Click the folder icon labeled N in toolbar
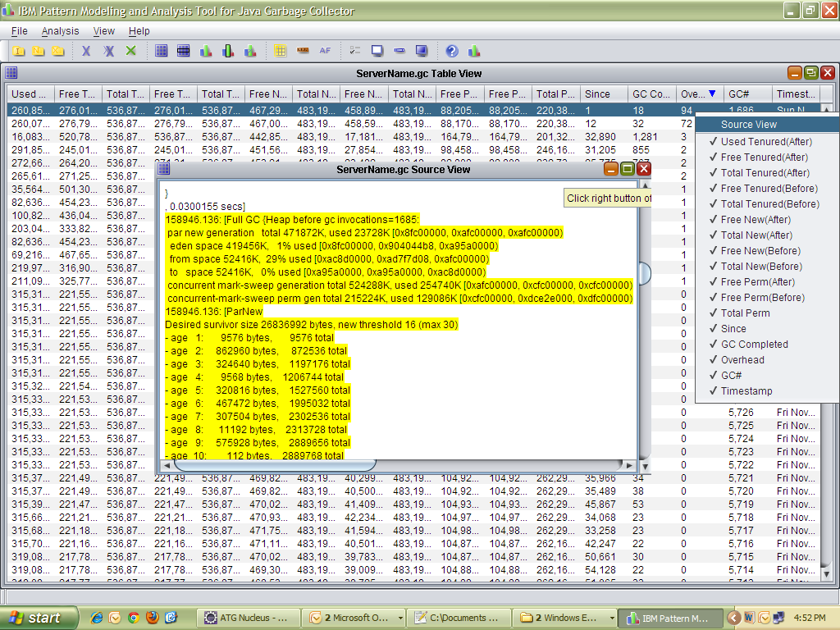Viewport: 840px width, 630px height. pos(38,51)
